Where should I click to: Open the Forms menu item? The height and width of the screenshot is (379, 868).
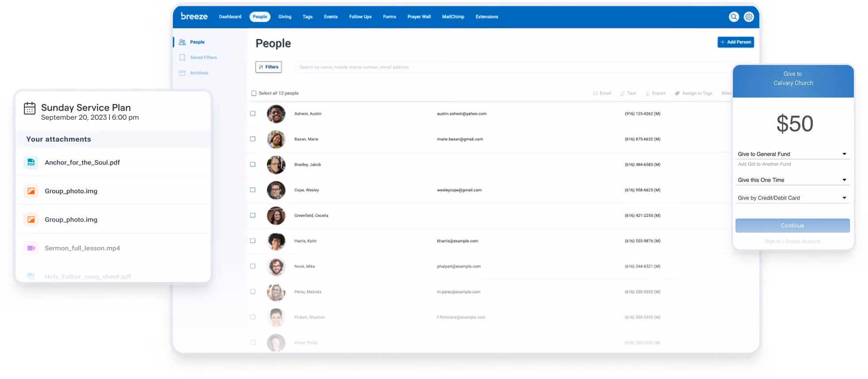click(390, 17)
